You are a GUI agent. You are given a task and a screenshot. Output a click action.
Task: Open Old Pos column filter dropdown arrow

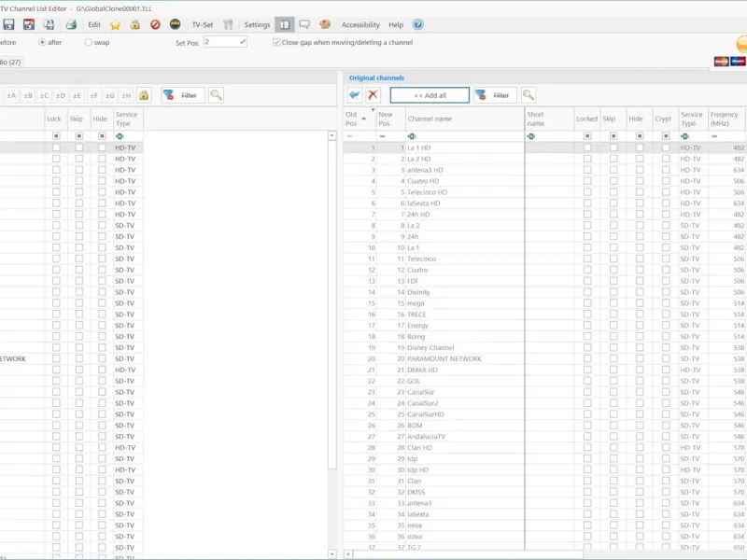point(373,110)
